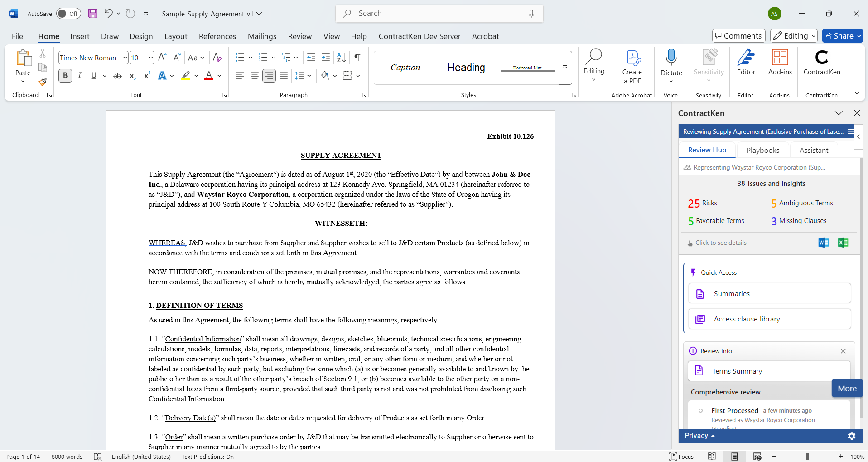
Task: Expand the Paste options arrow
Action: (x=23, y=82)
